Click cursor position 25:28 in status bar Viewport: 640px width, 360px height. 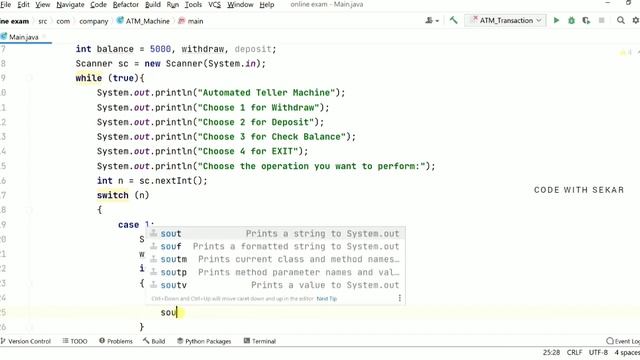[551, 352]
